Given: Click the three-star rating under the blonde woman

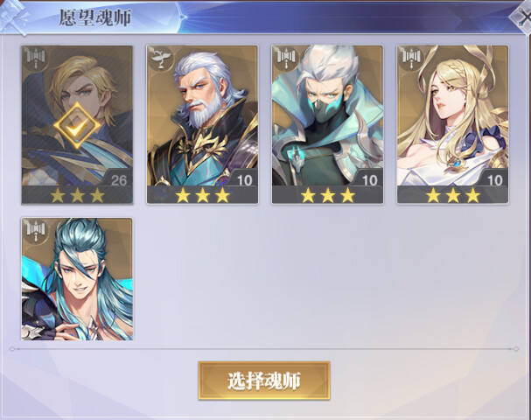Looking at the screenshot, I should pyautogui.click(x=453, y=195).
